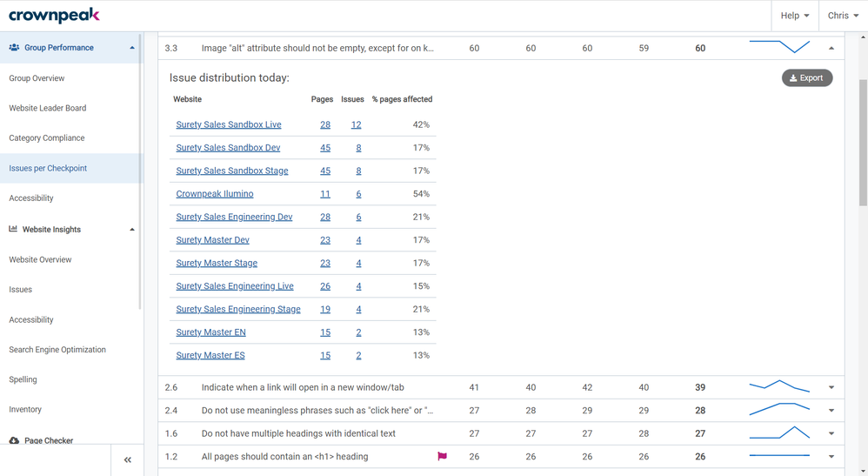Expand checkpoint 2.4 row
The image size is (868, 476).
pos(831,411)
